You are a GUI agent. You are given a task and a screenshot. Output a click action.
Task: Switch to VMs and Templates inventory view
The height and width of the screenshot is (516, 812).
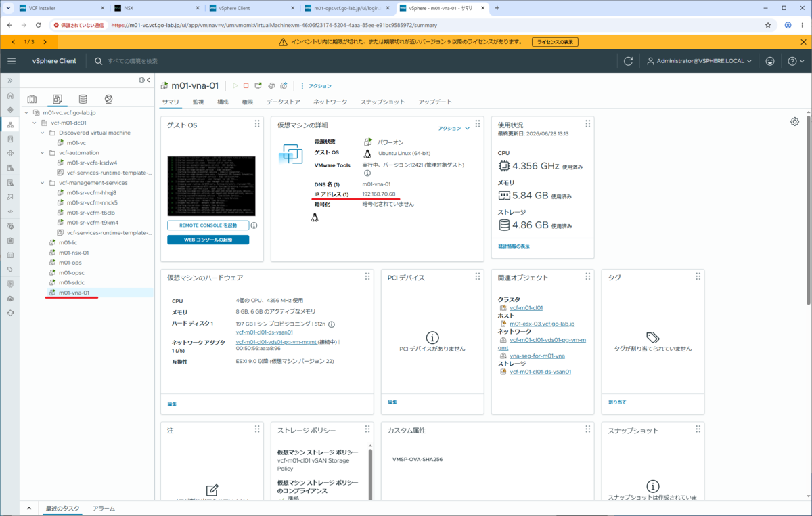58,99
